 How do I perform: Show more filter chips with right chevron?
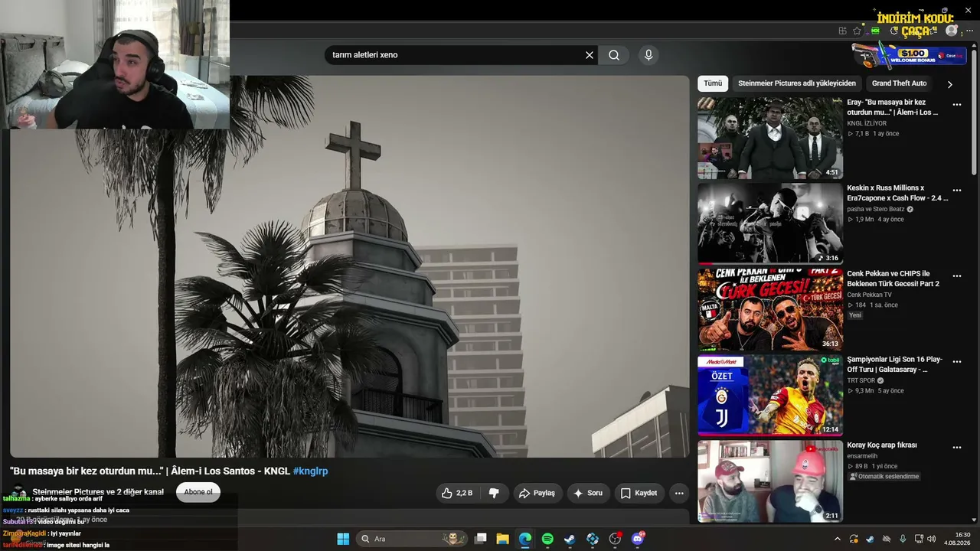point(950,84)
